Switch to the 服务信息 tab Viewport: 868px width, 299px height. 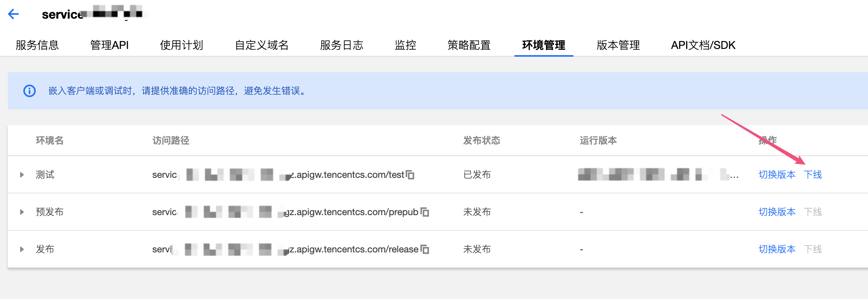click(37, 45)
